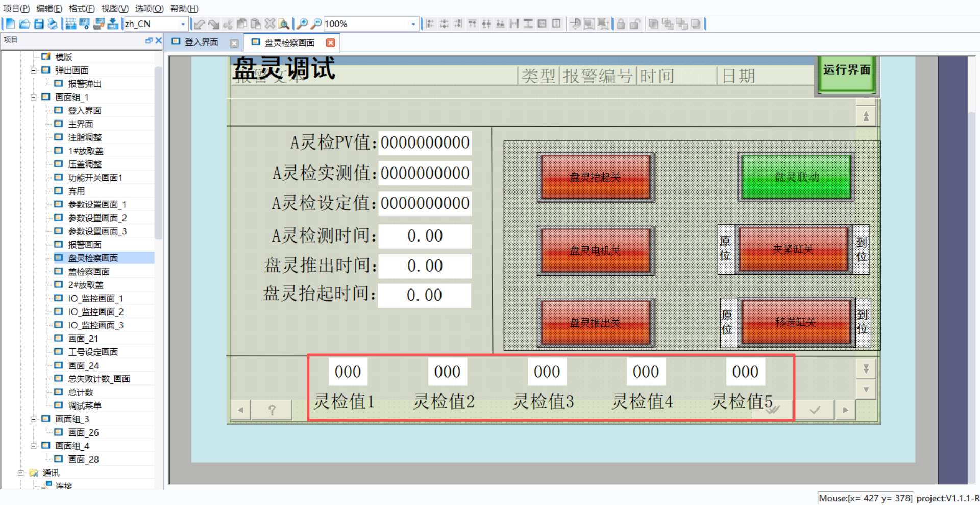Select the 盘灵推出时间 value field
The image size is (980, 505).
425,266
